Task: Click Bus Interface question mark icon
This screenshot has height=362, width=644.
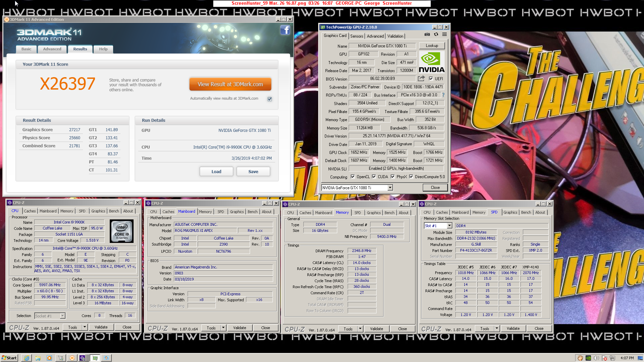Action: [x=443, y=95]
